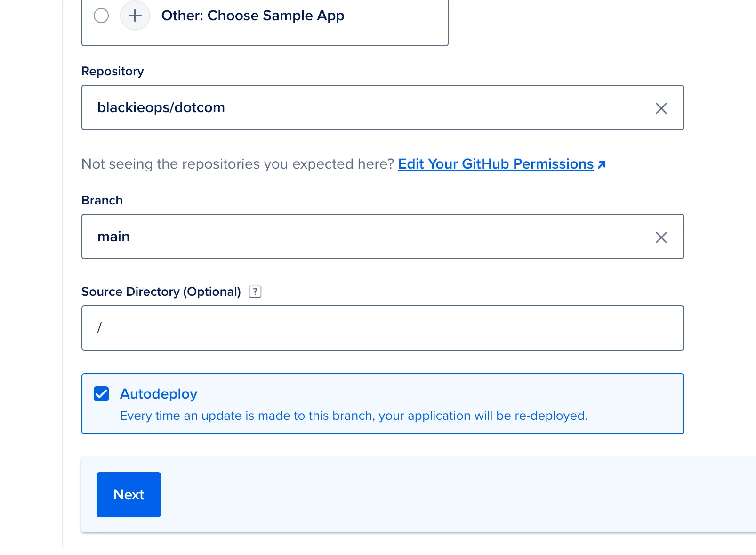Click the external-link arrow after GitHub Permissions
Image resolution: width=756 pixels, height=555 pixels.
point(602,165)
